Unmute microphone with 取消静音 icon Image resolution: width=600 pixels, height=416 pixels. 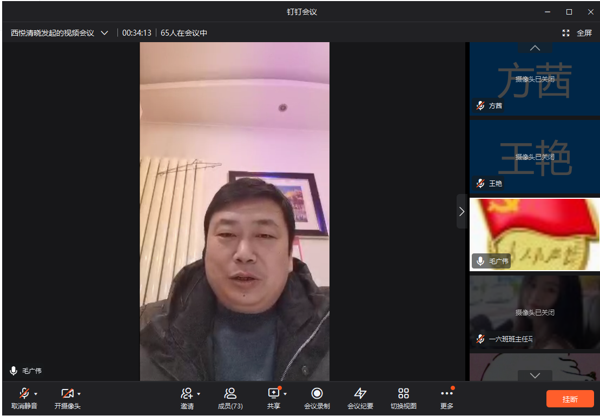pos(23,394)
